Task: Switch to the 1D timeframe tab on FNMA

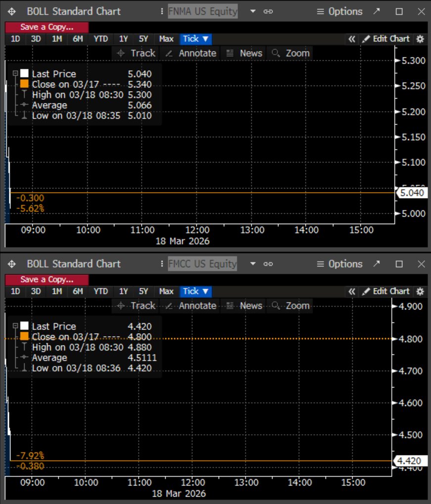Action: click(x=14, y=39)
